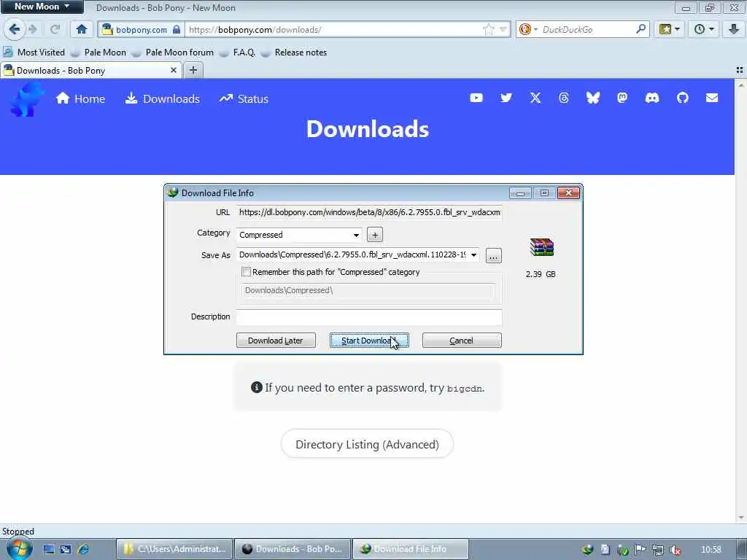Launch Internet Explorer from quick launch
Screen dimensions: 747x560
click(83, 549)
